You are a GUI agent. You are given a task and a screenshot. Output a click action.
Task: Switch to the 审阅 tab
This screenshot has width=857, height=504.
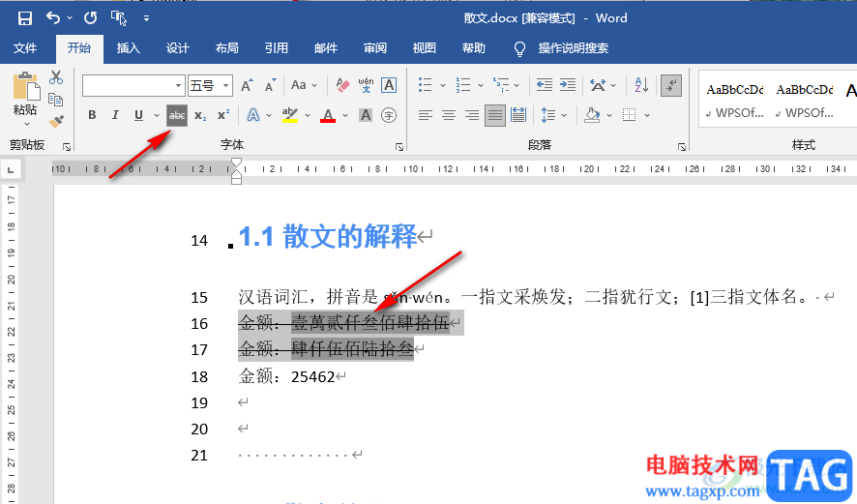pos(375,48)
